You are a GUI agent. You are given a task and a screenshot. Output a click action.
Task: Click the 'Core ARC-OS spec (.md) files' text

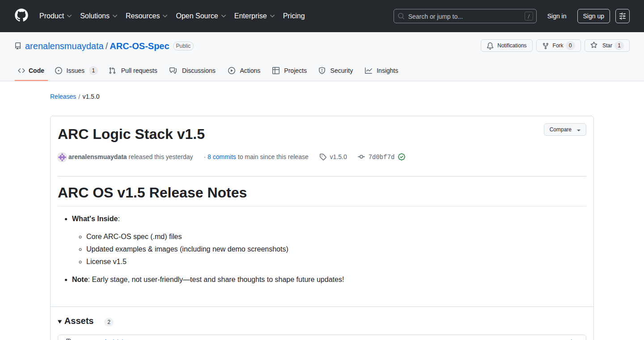click(134, 236)
